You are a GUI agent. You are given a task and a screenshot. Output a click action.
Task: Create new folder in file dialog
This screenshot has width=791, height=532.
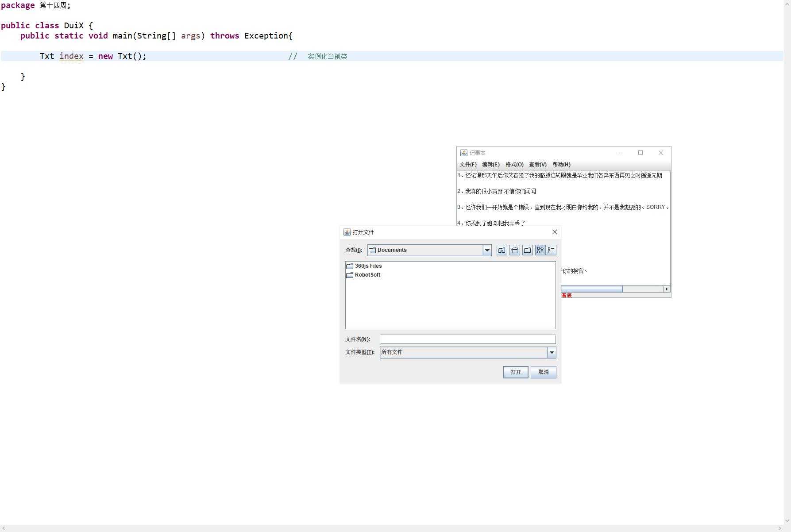click(x=527, y=250)
